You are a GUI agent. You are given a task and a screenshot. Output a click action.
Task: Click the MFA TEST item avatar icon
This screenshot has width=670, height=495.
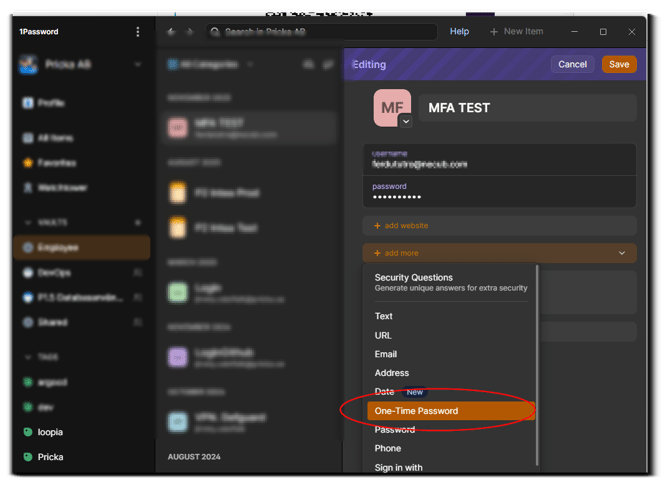click(x=392, y=108)
